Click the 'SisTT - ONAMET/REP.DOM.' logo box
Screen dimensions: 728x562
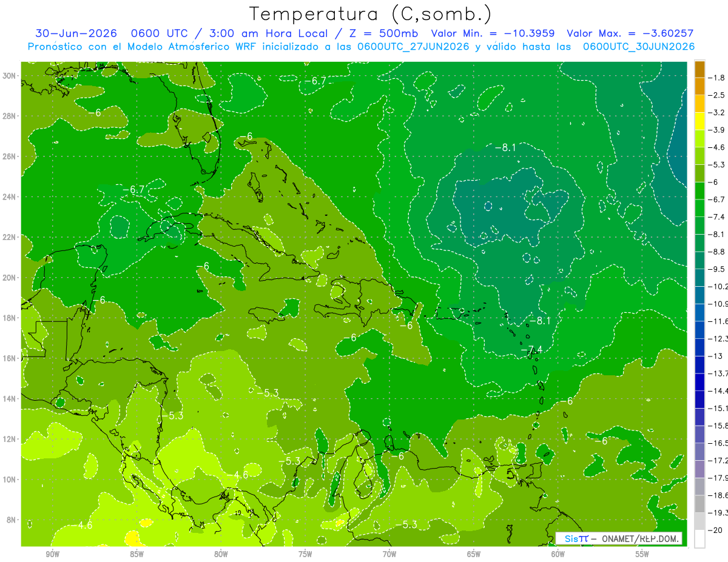[x=619, y=538]
